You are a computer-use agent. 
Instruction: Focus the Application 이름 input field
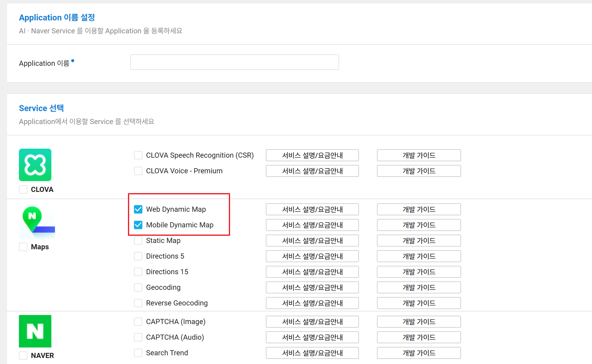(234, 62)
